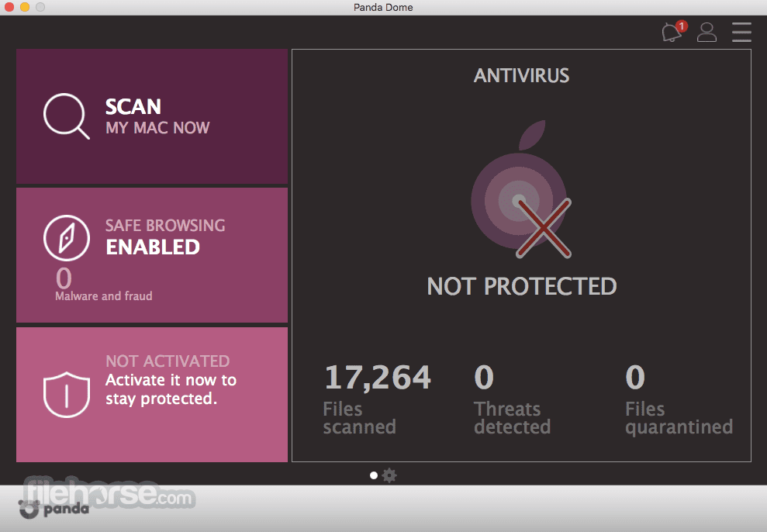
Task: Click the red notification badge
Action: (682, 26)
